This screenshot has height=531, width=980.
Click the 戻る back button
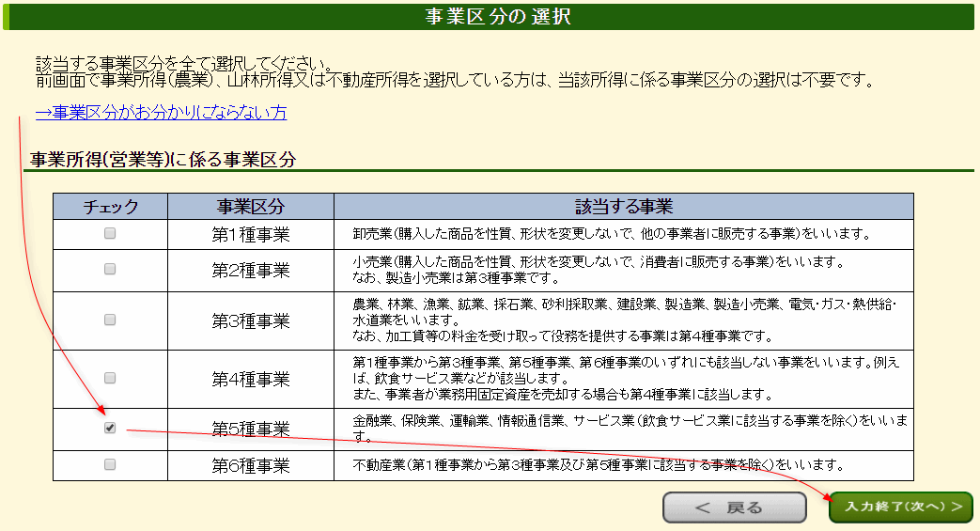[x=734, y=508]
